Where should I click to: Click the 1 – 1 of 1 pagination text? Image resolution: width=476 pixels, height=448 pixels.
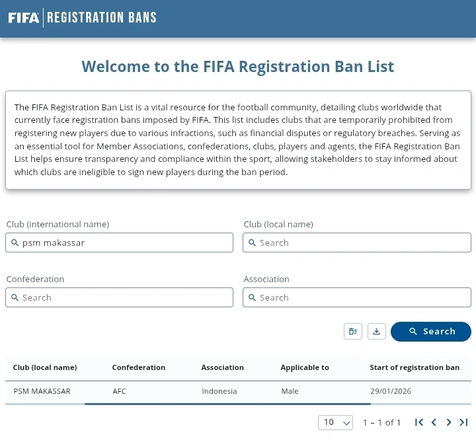[x=381, y=422]
